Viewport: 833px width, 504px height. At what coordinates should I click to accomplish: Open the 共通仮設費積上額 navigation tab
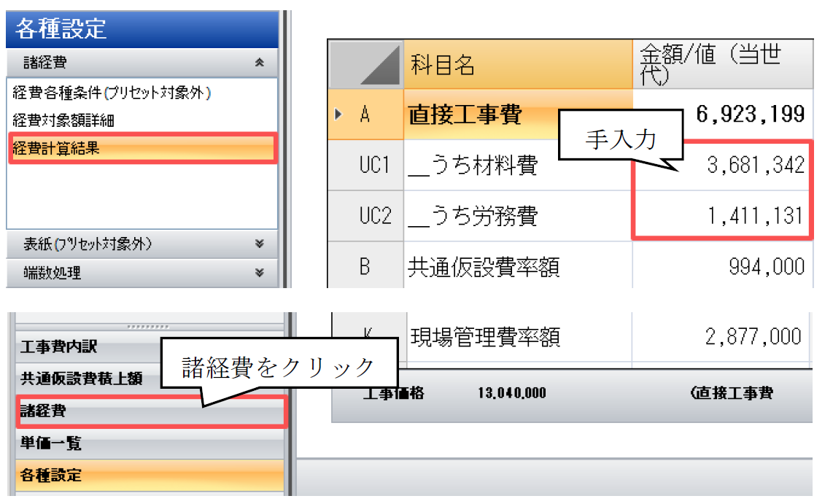80,379
